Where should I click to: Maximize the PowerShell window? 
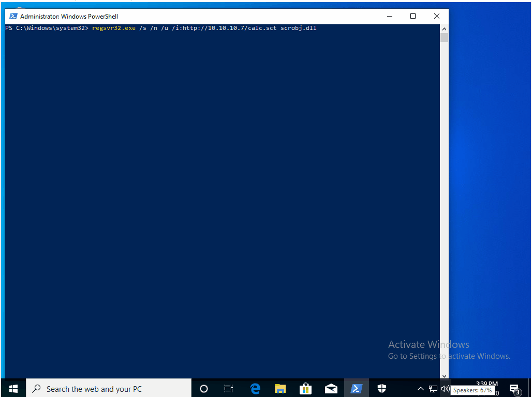click(x=413, y=16)
